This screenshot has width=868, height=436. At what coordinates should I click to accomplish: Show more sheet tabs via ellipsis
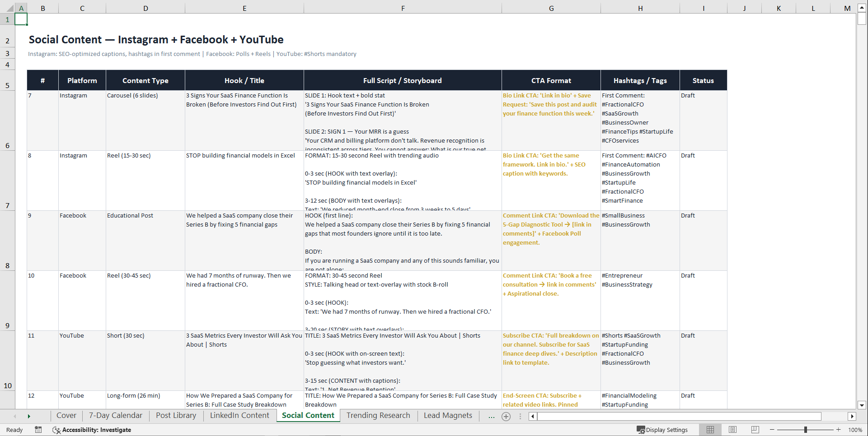click(x=492, y=416)
